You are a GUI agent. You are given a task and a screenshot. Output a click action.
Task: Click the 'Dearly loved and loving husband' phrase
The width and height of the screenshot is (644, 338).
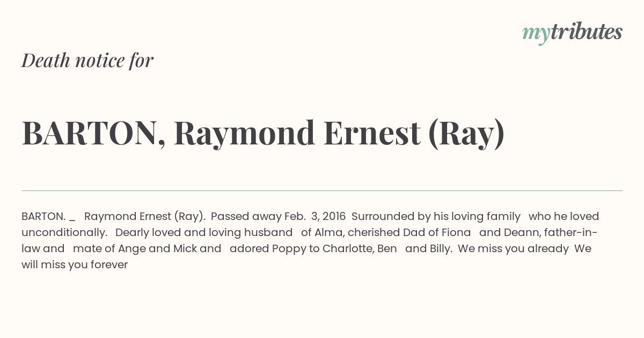pyautogui.click(x=204, y=232)
